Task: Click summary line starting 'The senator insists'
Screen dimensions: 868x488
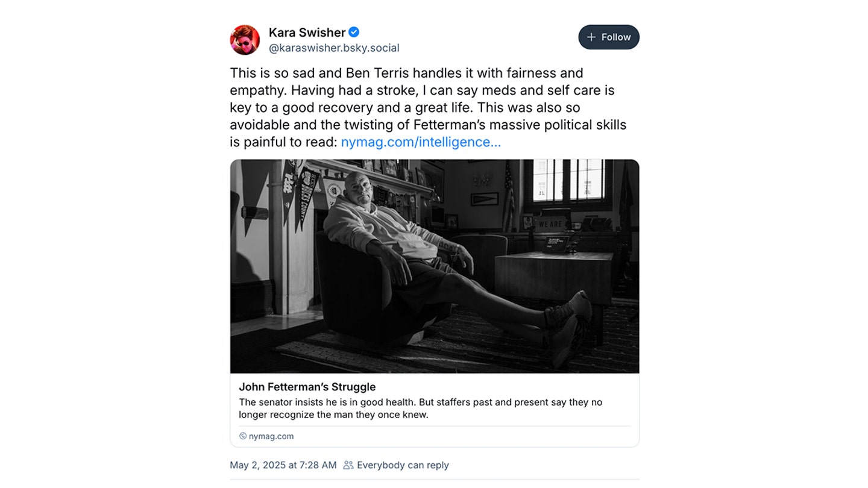Action: (420, 402)
